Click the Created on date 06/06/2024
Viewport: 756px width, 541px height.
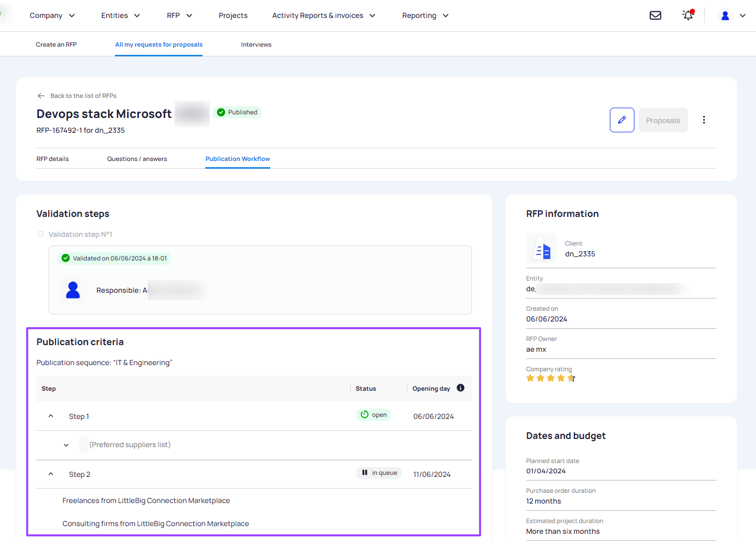(547, 319)
